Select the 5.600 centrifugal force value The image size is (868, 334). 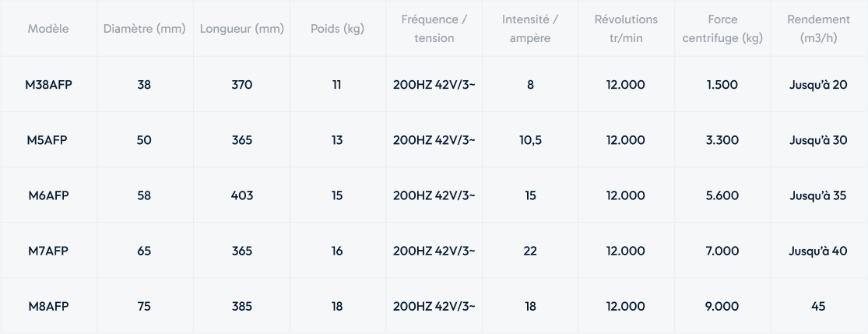722,195
